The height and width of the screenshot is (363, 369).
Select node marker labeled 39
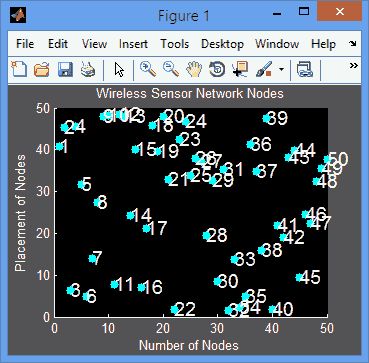pos(266,118)
